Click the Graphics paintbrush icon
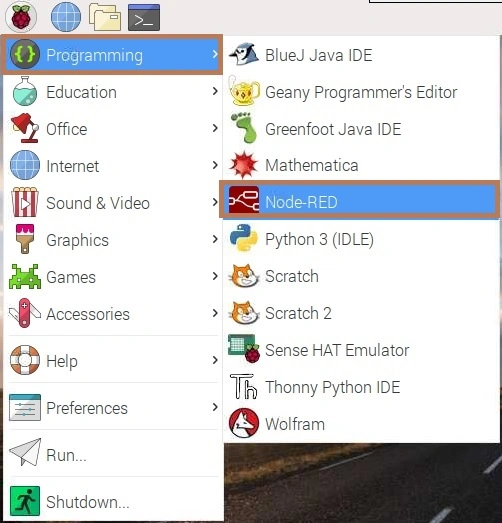502x523 pixels. click(x=25, y=239)
